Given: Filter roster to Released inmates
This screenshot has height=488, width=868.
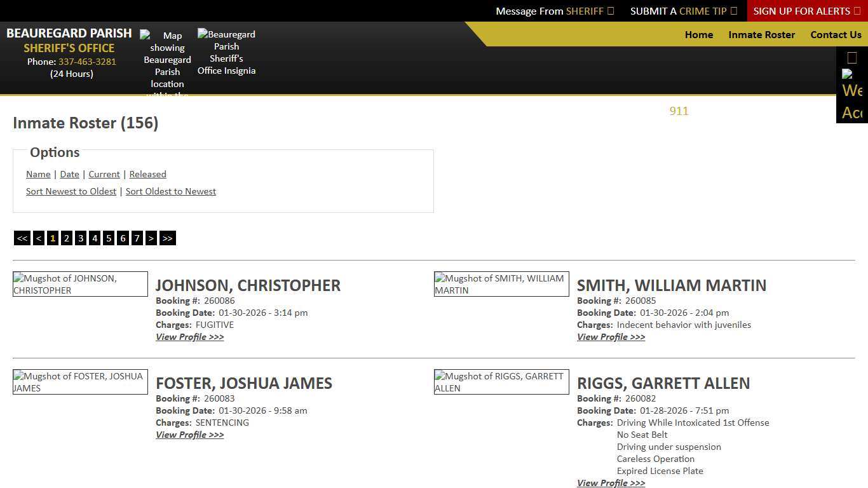Looking at the screenshot, I should (x=147, y=174).
